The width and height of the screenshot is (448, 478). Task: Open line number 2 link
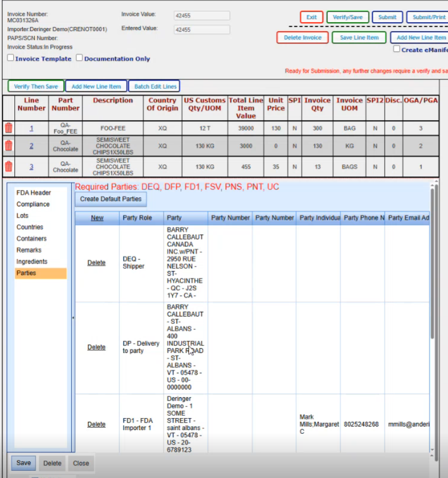(x=32, y=146)
